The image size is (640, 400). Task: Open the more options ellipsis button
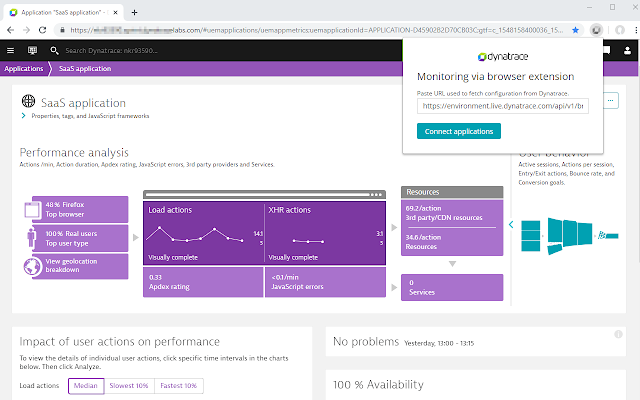[611, 100]
